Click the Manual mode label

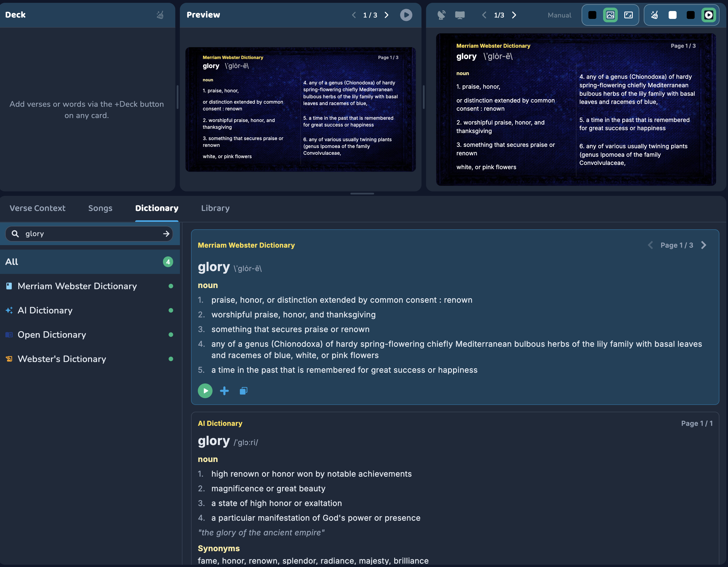[559, 15]
